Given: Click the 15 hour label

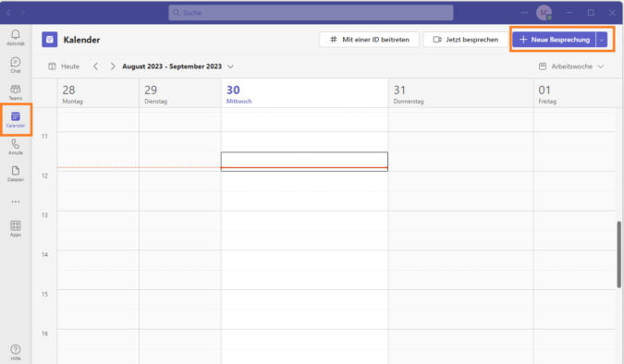Looking at the screenshot, I should [44, 294].
